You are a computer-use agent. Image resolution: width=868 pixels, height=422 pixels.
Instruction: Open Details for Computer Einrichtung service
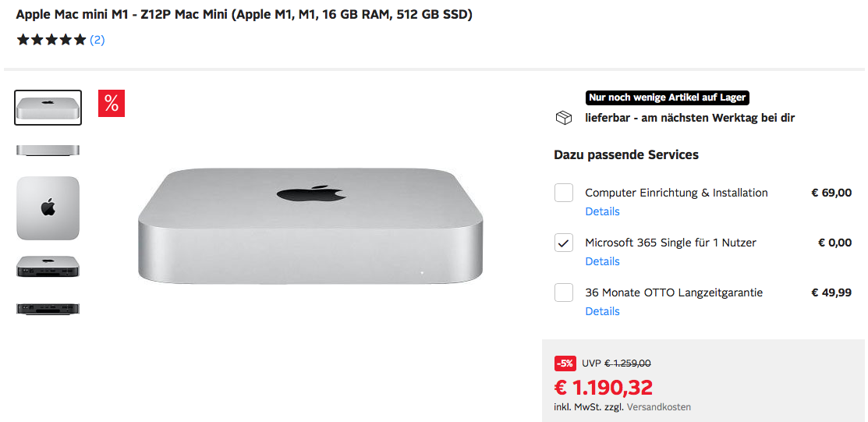[x=602, y=211]
